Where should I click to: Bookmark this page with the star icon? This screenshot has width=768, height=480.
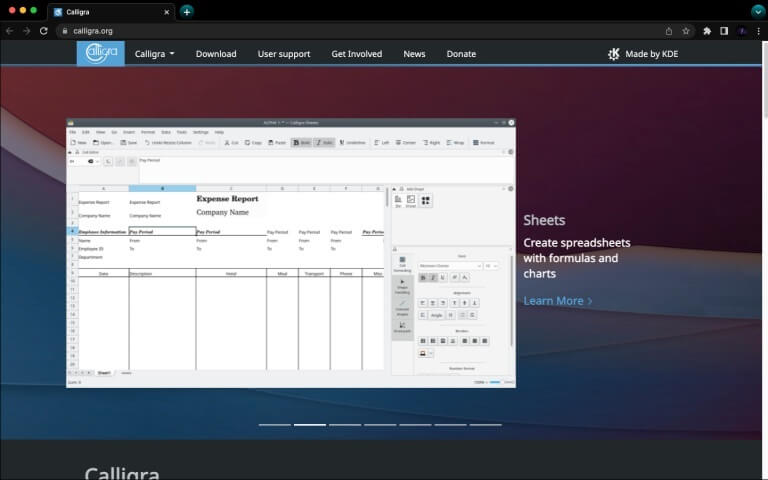(686, 31)
